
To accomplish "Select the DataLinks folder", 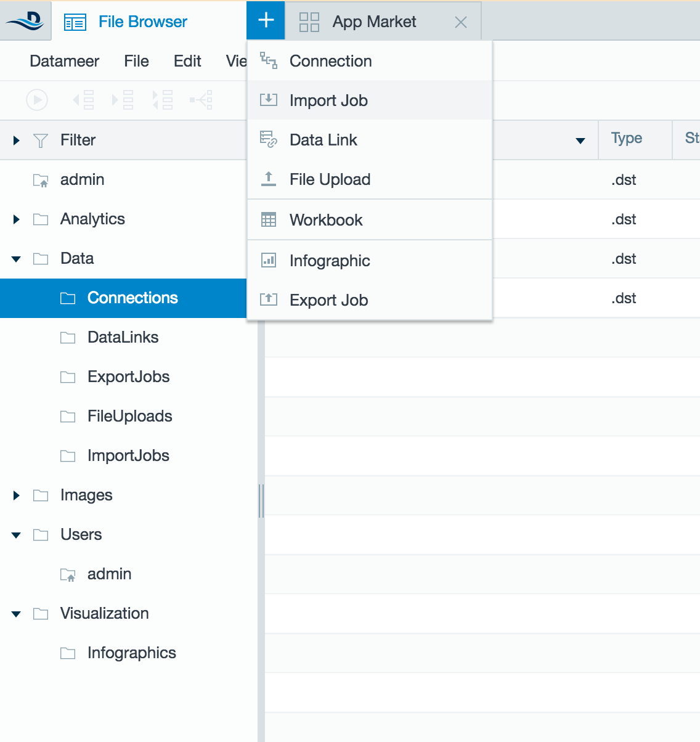I will click(x=123, y=337).
